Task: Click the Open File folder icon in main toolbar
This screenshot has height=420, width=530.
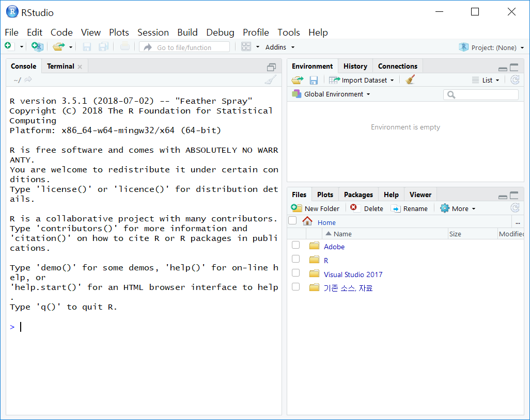Action: (59, 46)
